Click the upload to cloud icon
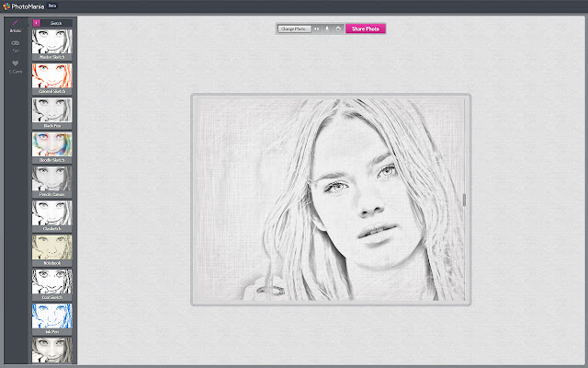The width and height of the screenshot is (588, 368). point(338,29)
